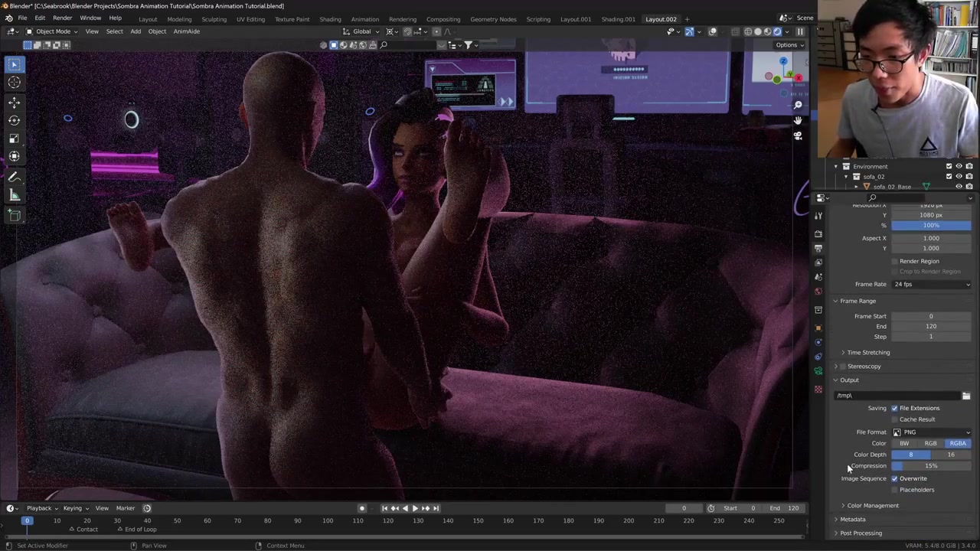
Task: Select the Scale tool
Action: coord(15,139)
